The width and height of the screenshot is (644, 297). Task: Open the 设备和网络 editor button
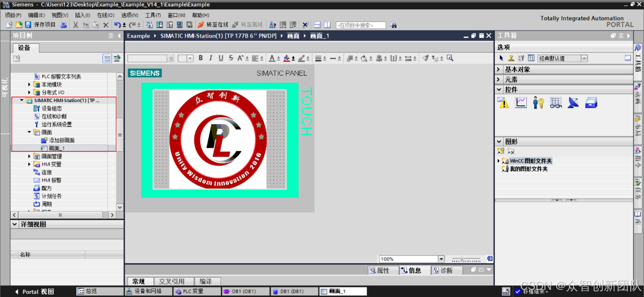[147, 291]
